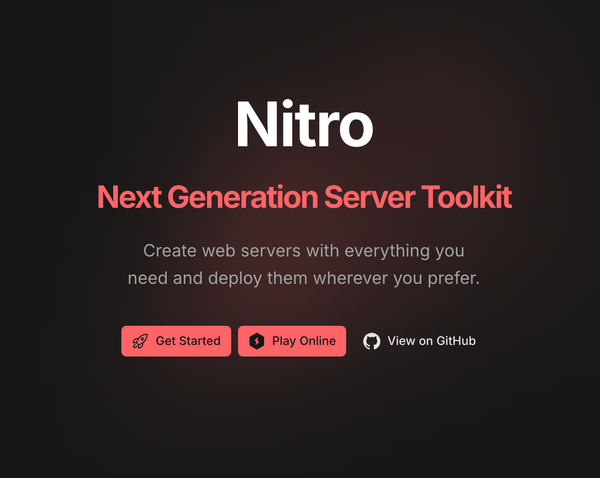Click the line 'Create web servers with everything you'

(x=304, y=251)
